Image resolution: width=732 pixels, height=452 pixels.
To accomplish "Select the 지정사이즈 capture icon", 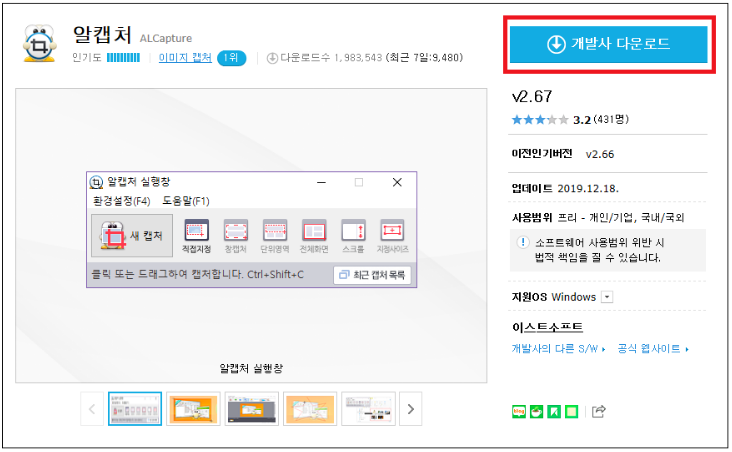I will pyautogui.click(x=392, y=236).
